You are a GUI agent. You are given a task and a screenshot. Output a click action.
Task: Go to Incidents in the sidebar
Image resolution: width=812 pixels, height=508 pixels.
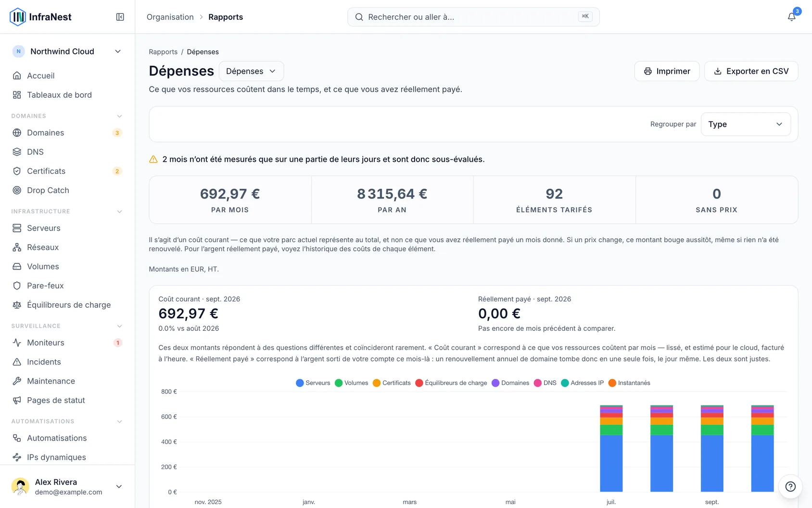(x=67, y=362)
